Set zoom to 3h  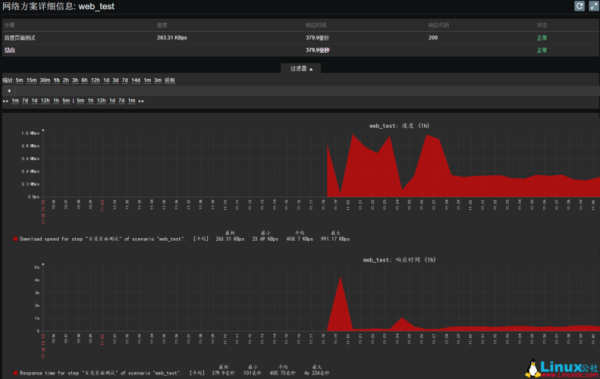[75, 80]
